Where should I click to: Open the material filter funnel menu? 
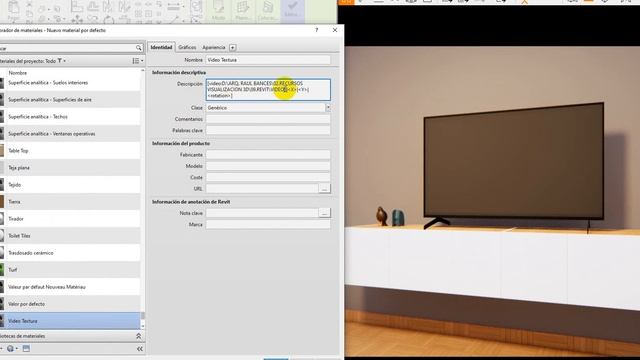click(60, 61)
